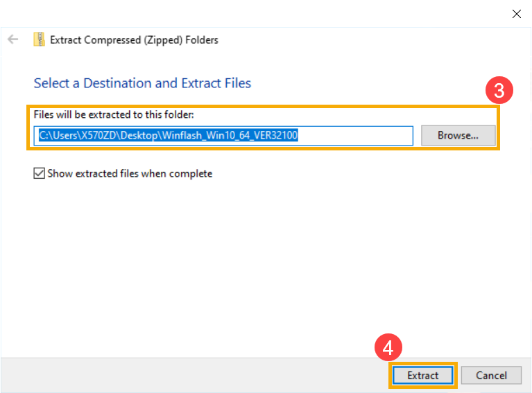Cancel the extraction wizard

(491, 376)
